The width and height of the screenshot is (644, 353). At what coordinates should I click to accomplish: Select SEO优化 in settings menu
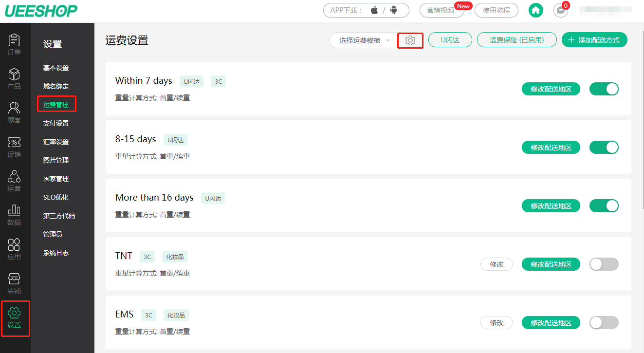click(55, 197)
